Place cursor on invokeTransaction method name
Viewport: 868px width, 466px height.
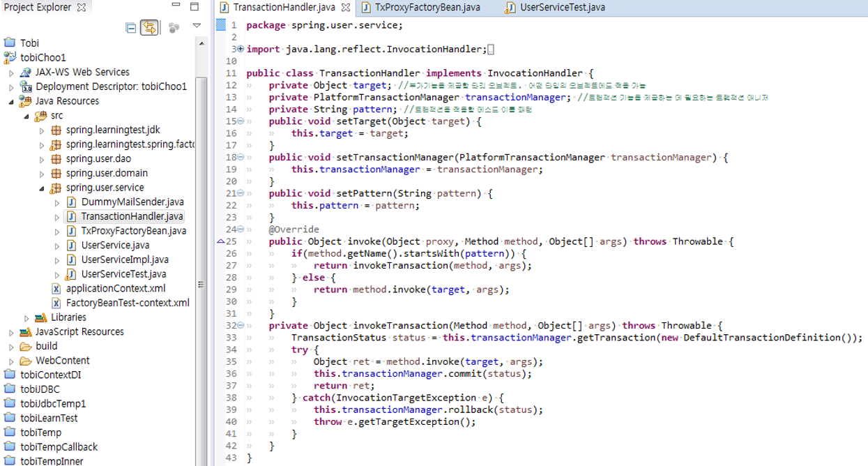[400, 326]
